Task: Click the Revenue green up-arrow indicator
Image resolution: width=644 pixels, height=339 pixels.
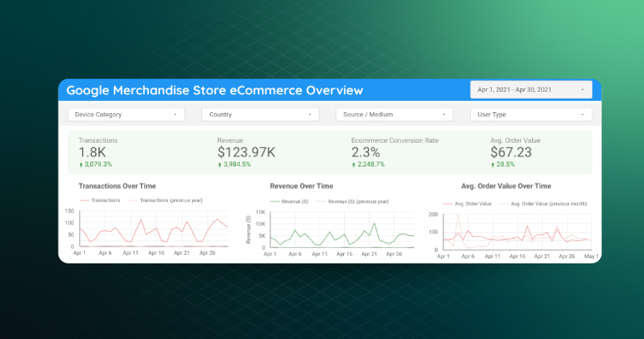Action: [220, 165]
